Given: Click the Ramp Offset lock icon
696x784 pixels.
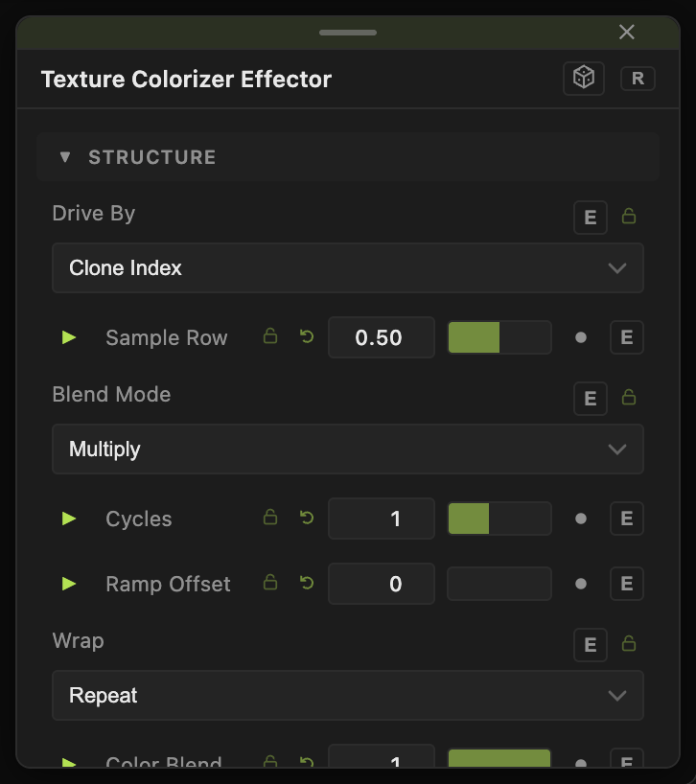Looking at the screenshot, I should tap(270, 583).
